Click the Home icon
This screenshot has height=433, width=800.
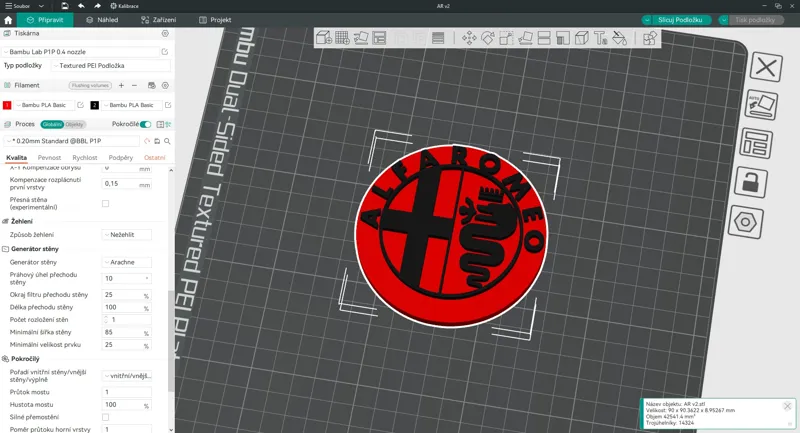[x=8, y=20]
